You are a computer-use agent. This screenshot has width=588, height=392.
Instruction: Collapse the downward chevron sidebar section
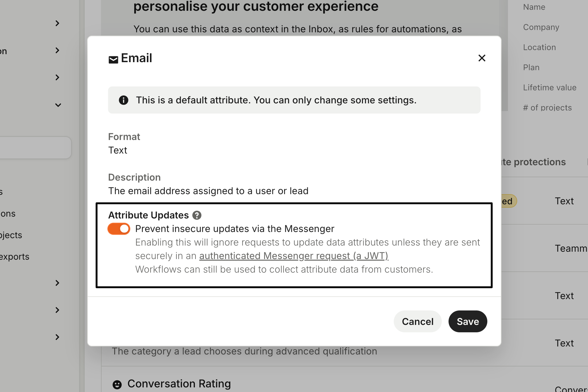point(58,105)
